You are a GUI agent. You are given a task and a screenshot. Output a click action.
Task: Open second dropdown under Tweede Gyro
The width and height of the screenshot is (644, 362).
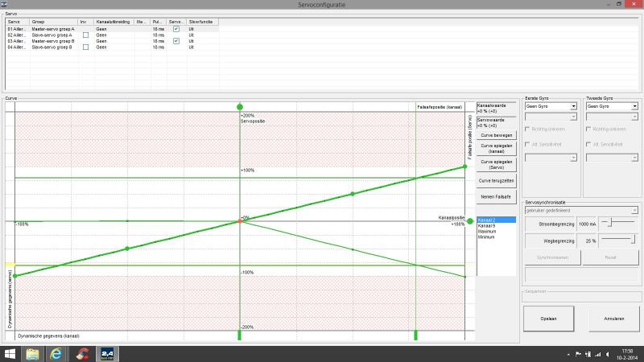pyautogui.click(x=612, y=117)
